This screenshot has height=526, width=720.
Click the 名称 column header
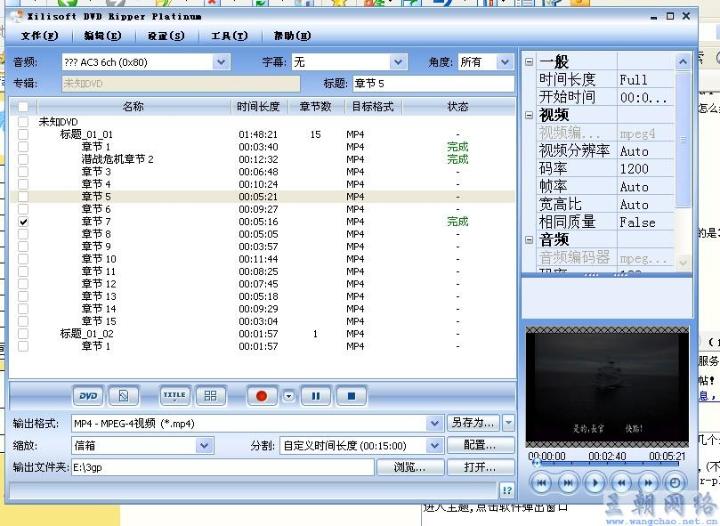click(133, 107)
